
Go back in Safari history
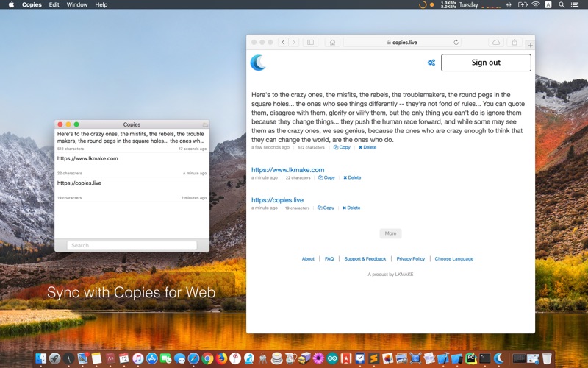click(283, 43)
